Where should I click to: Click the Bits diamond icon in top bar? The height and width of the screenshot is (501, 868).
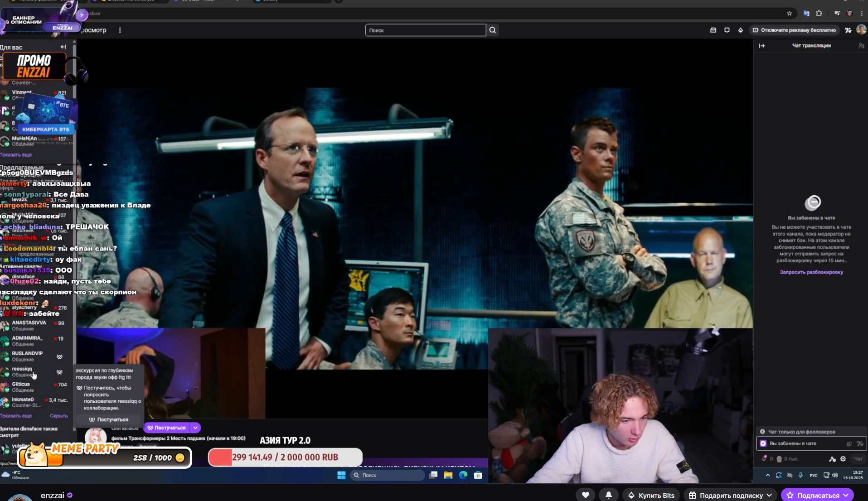pyautogui.click(x=741, y=30)
